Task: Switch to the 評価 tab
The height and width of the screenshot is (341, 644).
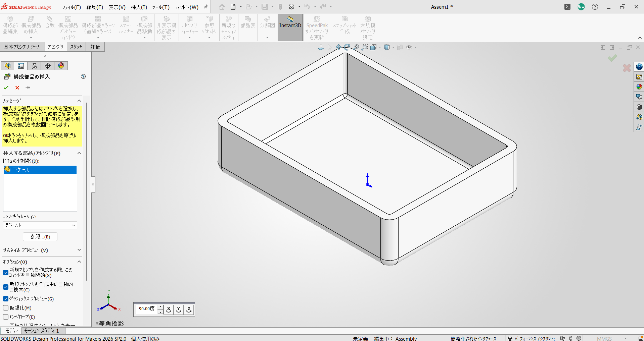Action: (x=95, y=47)
